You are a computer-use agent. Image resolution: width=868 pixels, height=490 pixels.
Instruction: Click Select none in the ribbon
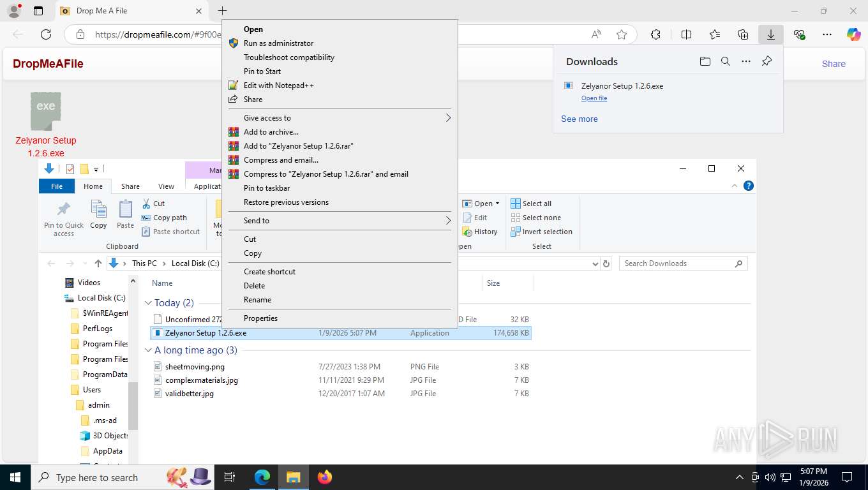[535, 218]
